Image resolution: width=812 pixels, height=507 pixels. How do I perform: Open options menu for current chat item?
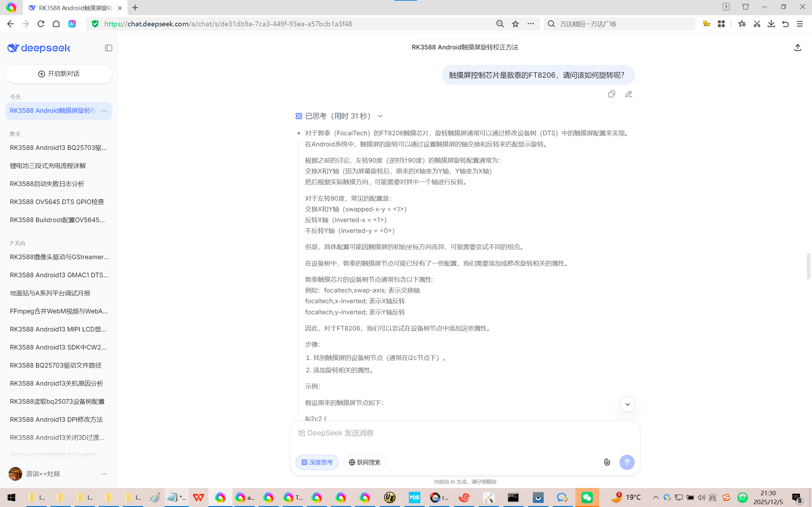[104, 111]
